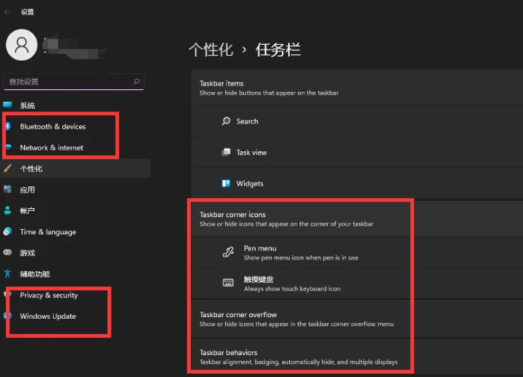
Task: Click the touch keyboard icon
Action: (228, 283)
